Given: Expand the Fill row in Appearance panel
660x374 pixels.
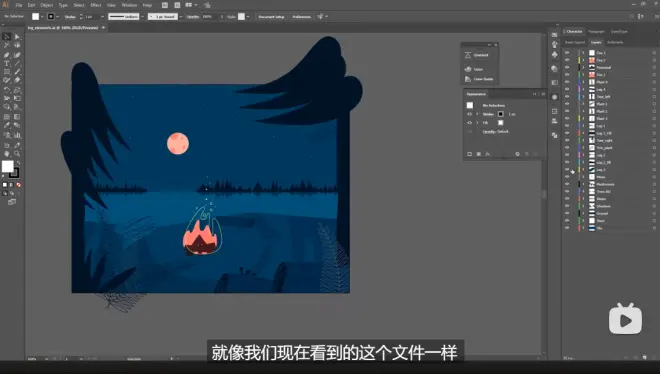Looking at the screenshot, I should [x=477, y=123].
